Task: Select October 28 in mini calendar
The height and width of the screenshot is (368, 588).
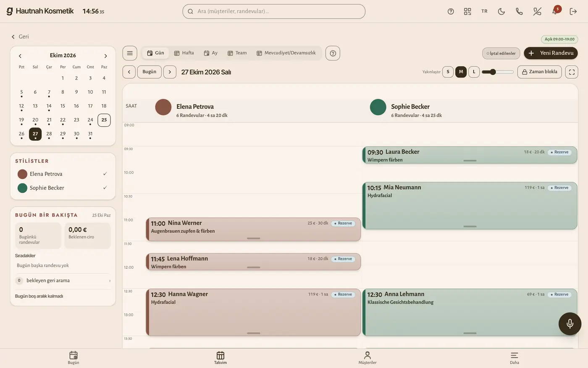Action: (x=49, y=134)
